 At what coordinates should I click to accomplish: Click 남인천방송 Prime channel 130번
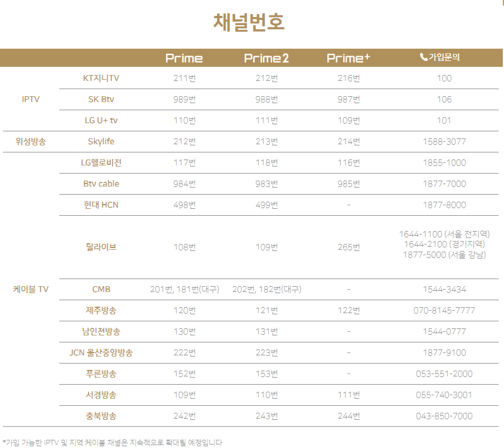click(184, 332)
